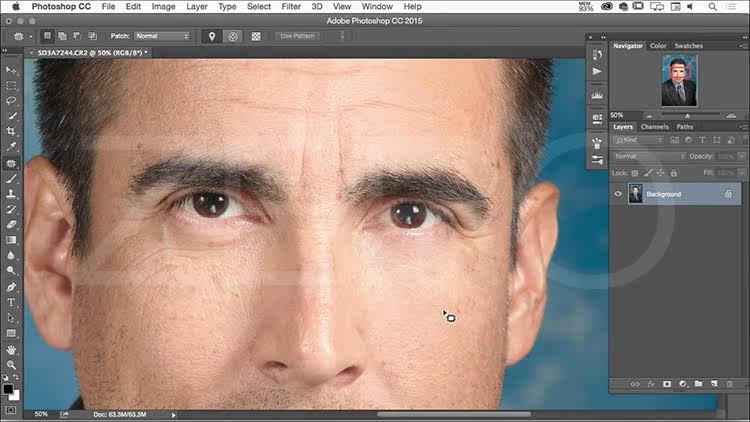Select the Clone Stamp tool
This screenshot has width=750, height=422.
[x=11, y=194]
